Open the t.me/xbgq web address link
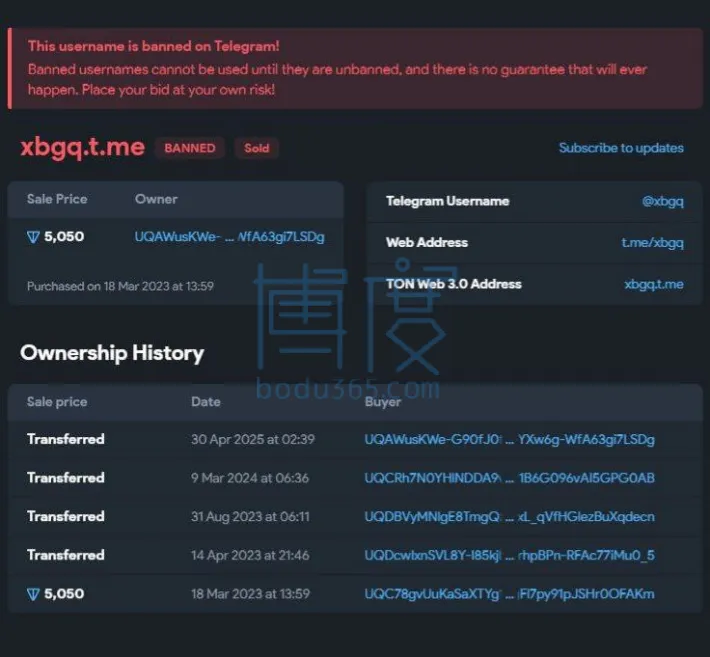 coord(652,243)
